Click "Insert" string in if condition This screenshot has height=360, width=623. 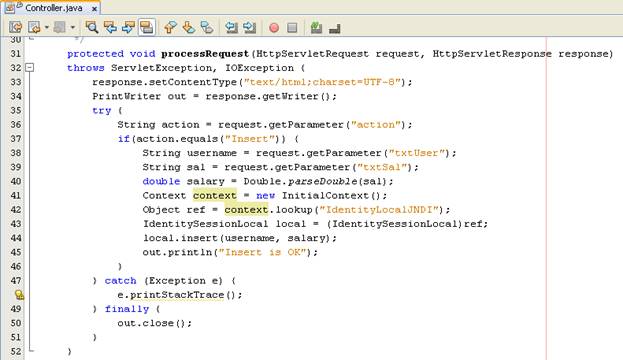click(x=250, y=139)
